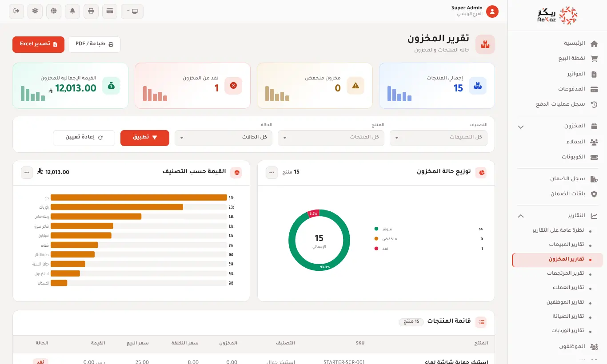The image size is (607, 364).
Task: Click the سعر التكلفة column header
Action: (x=185, y=343)
